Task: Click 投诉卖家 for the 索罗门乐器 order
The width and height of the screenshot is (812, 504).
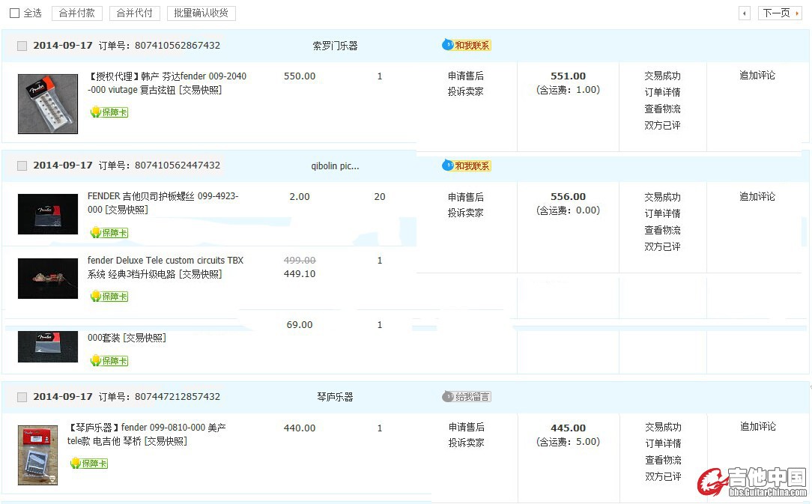Action: point(466,91)
